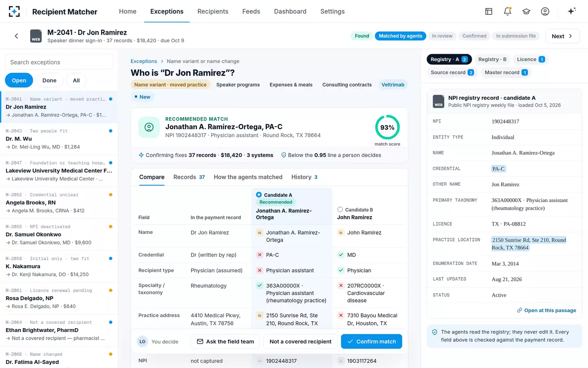Switch to How the agents matched tab
Image resolution: width=588 pixels, height=368 pixels.
[248, 177]
